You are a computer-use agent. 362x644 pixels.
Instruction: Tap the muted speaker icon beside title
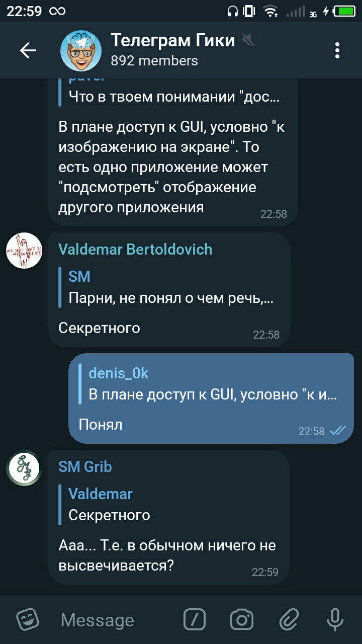[x=248, y=39]
